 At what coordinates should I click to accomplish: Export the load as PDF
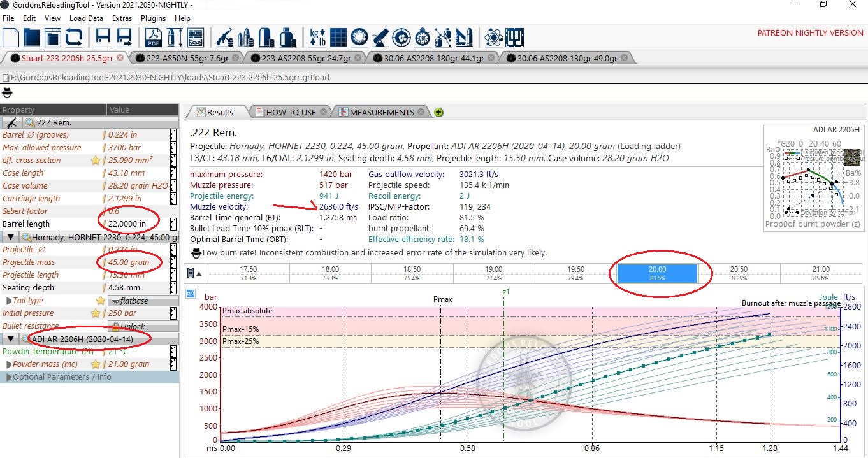[x=154, y=38]
